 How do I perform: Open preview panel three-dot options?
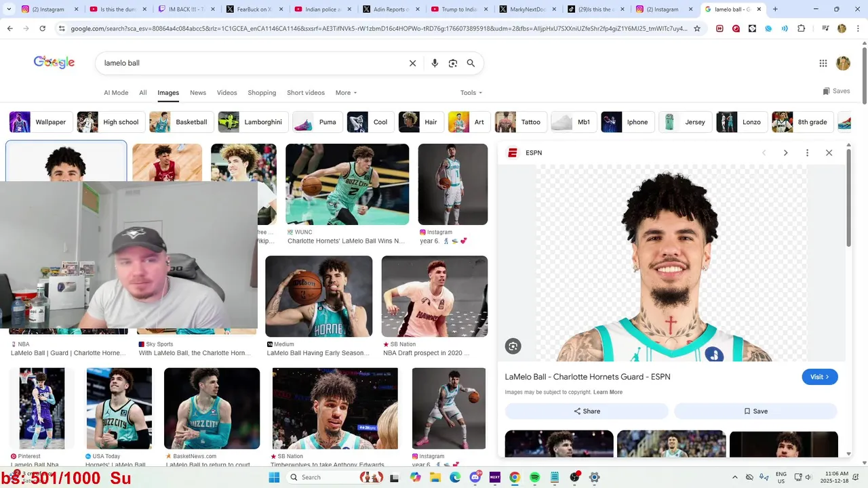pos(807,152)
